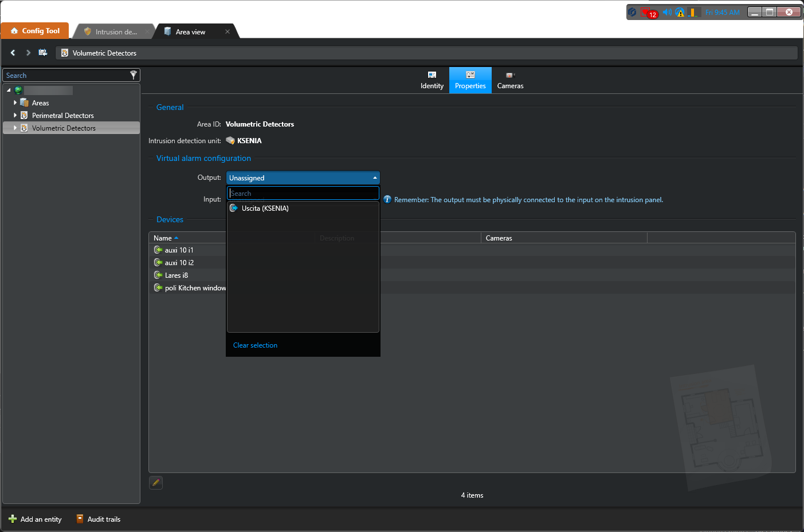804x532 pixels.
Task: Switch to the Identity tab
Action: click(432, 80)
